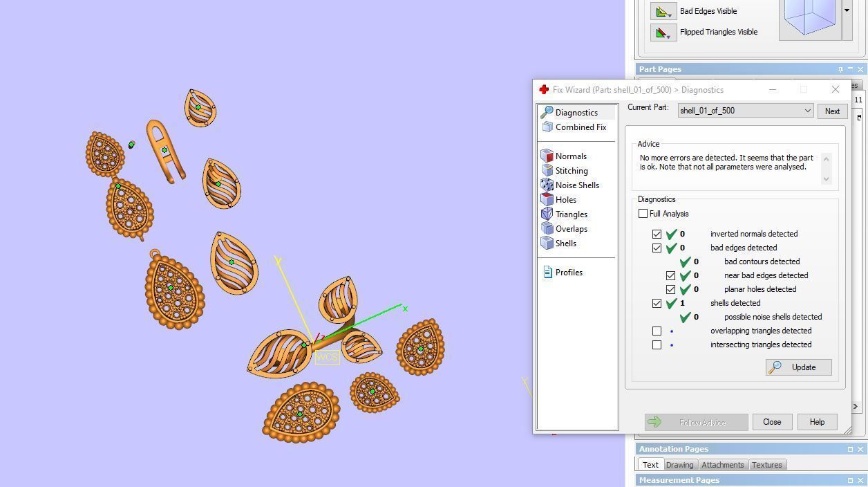
Task: Click 'bad contours detected' text
Action: [762, 261]
